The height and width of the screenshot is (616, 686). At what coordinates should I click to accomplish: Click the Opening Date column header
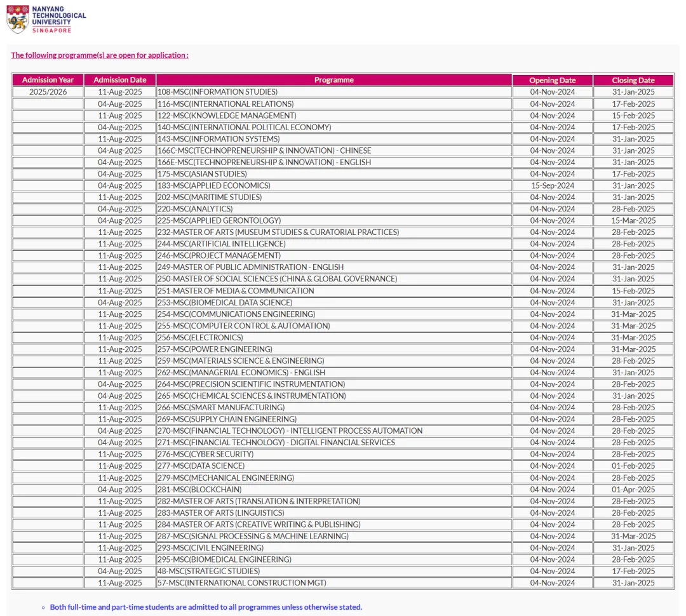[x=552, y=81]
